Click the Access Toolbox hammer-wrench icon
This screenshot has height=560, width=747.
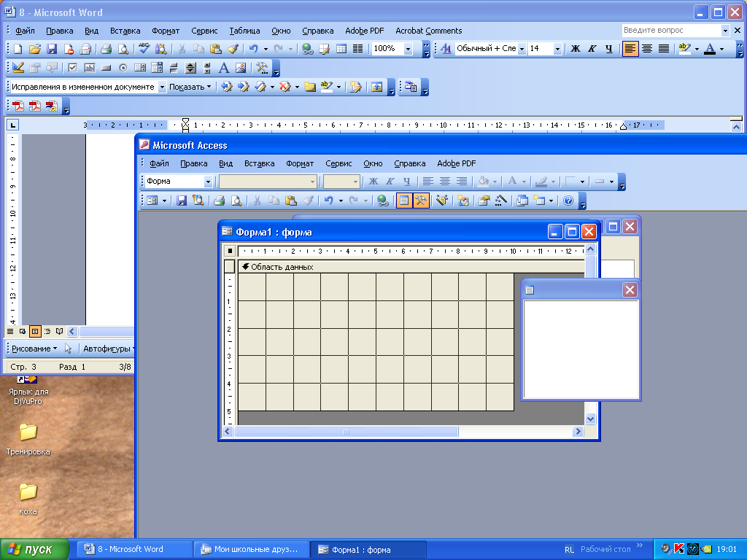(x=421, y=201)
